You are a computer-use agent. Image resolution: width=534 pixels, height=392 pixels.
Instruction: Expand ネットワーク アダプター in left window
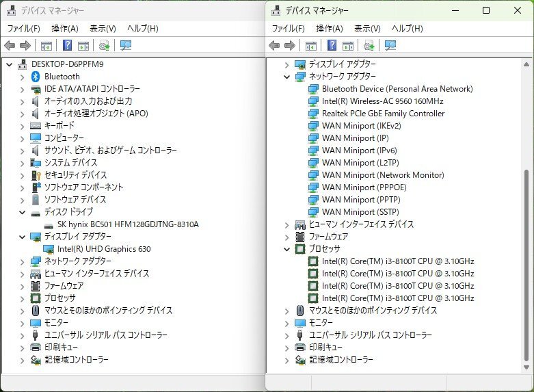(x=22, y=262)
